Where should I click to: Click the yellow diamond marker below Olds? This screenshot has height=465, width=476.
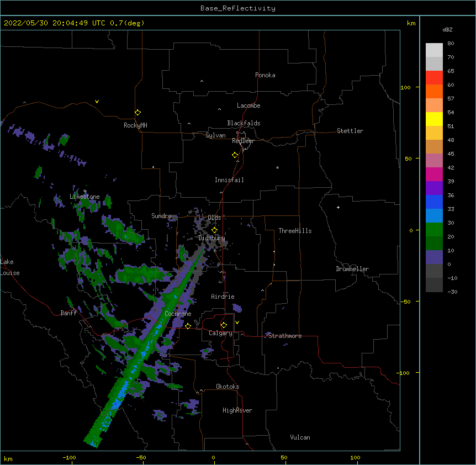point(214,230)
